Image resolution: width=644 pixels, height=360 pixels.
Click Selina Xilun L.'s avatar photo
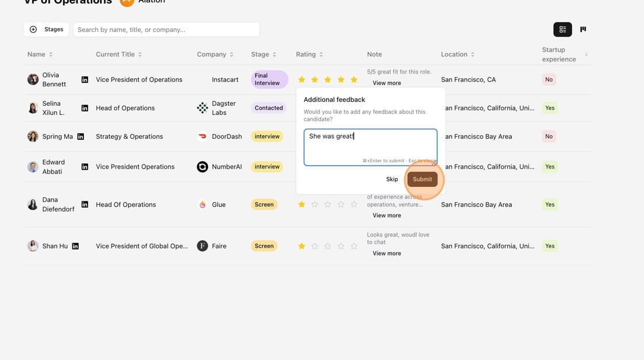pos(33,108)
